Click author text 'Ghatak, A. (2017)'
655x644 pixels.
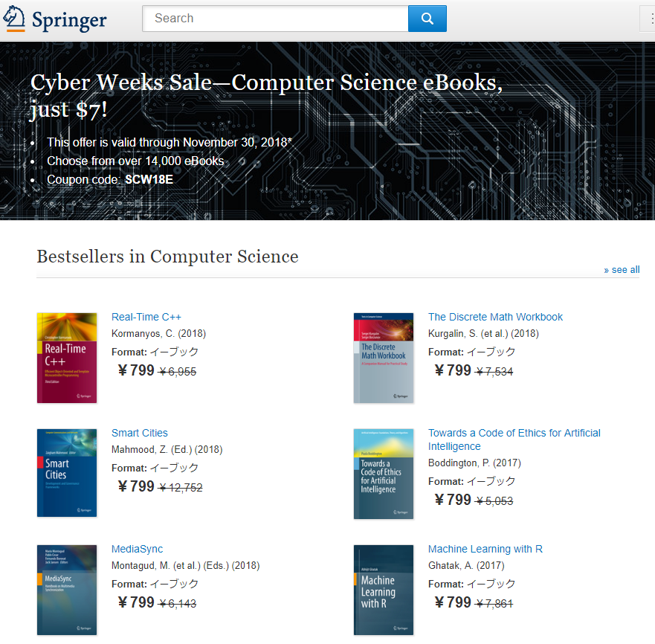point(466,565)
